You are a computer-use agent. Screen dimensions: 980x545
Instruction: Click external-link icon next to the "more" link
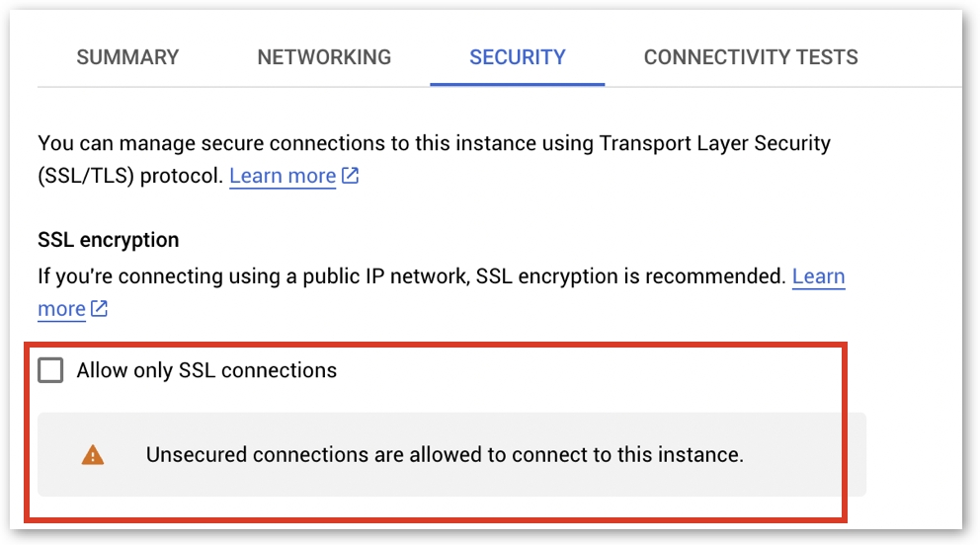tap(99, 309)
